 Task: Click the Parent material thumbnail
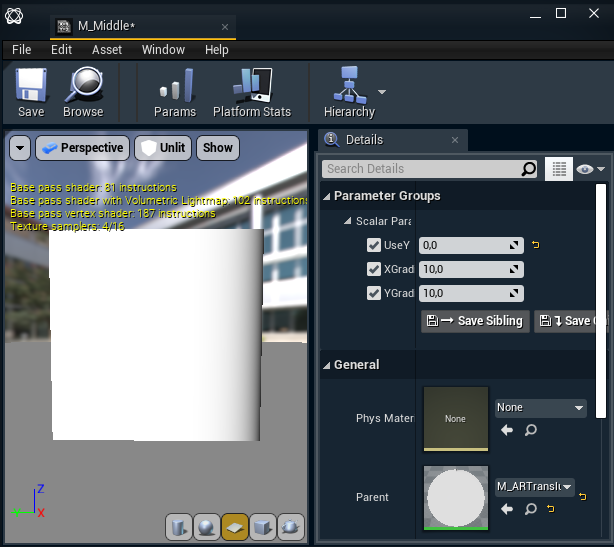[456, 497]
